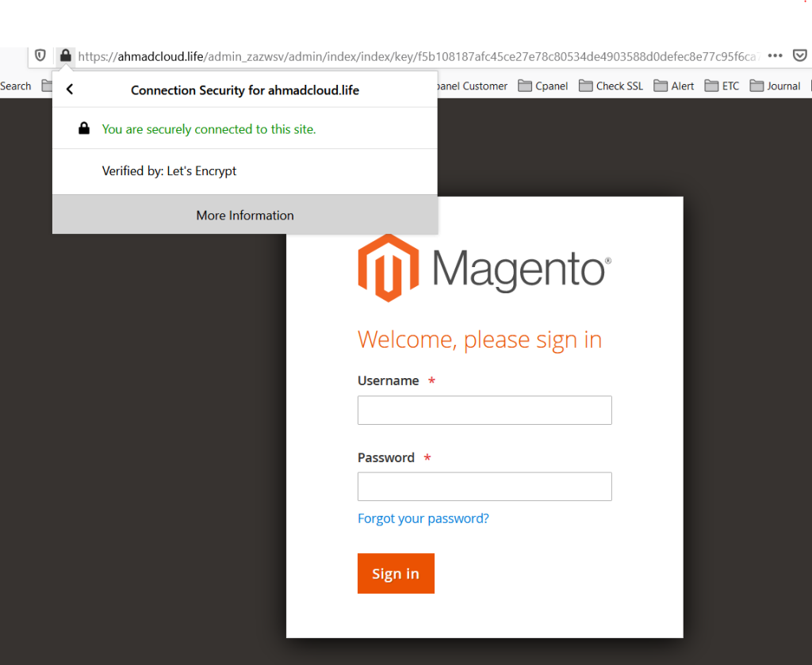Screen dimensions: 812x665
Task: Click the Password input field
Action: tap(485, 486)
